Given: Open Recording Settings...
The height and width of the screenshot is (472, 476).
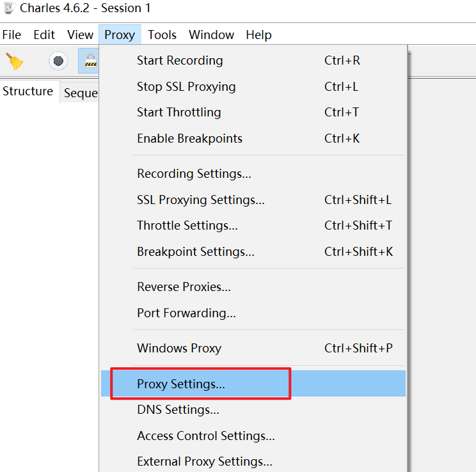Looking at the screenshot, I should [253, 173].
